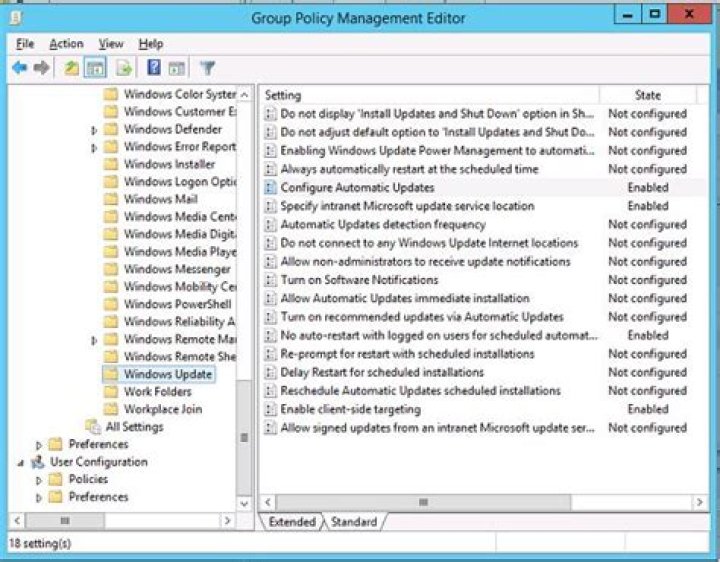Click the Windows Defender folder icon

pyautogui.click(x=111, y=129)
